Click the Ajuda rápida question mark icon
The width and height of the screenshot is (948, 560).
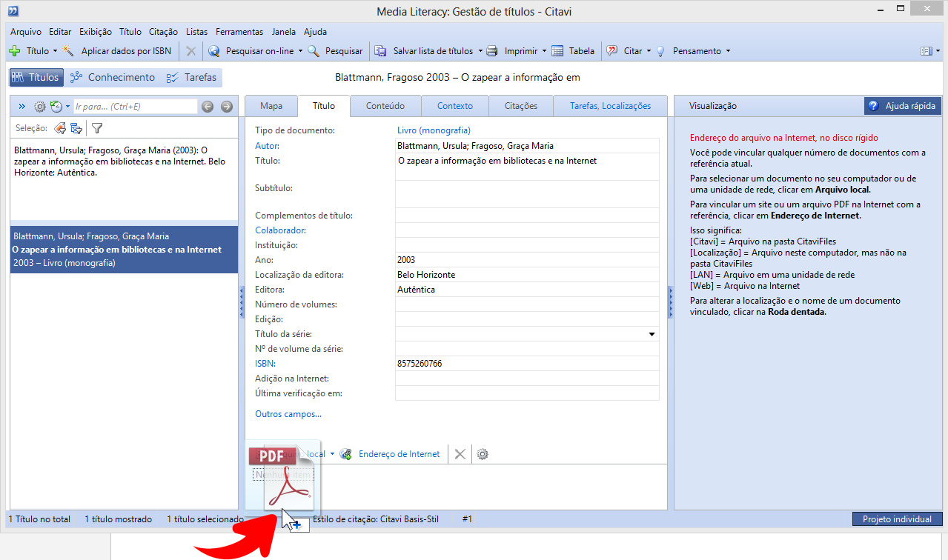click(x=873, y=106)
